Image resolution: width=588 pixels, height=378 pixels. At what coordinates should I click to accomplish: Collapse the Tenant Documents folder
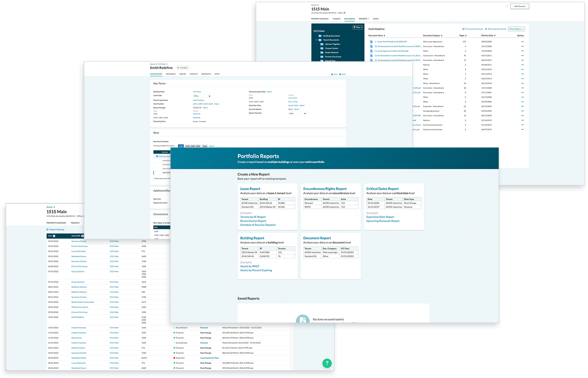[x=316, y=40]
